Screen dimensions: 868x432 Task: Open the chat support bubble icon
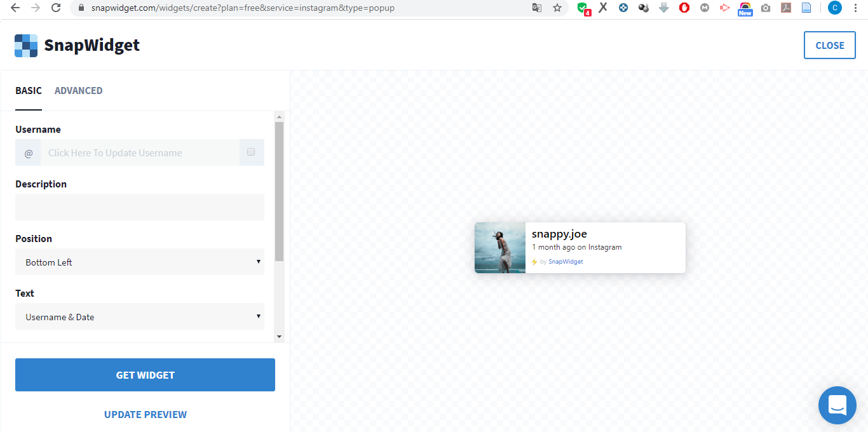(x=837, y=405)
